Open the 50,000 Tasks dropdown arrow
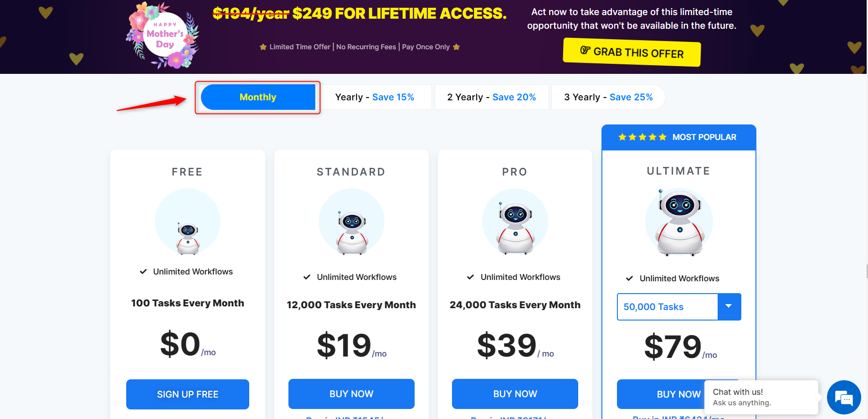The height and width of the screenshot is (419, 868). 729,307
